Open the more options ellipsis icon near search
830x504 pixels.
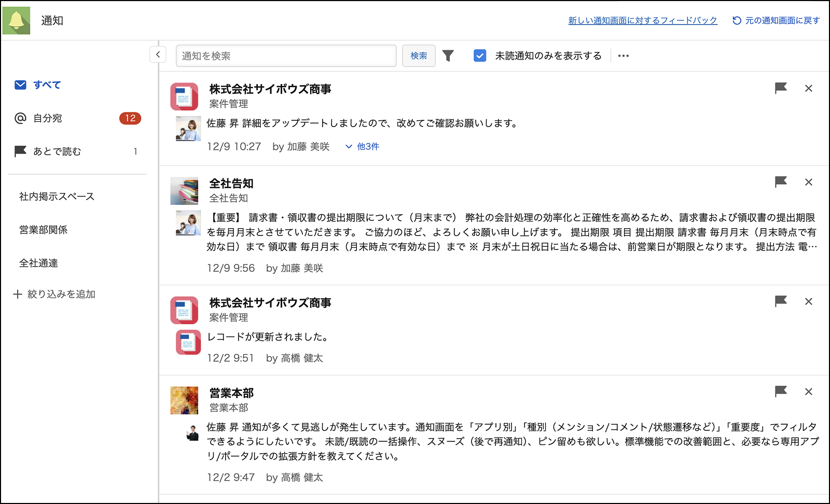point(624,55)
